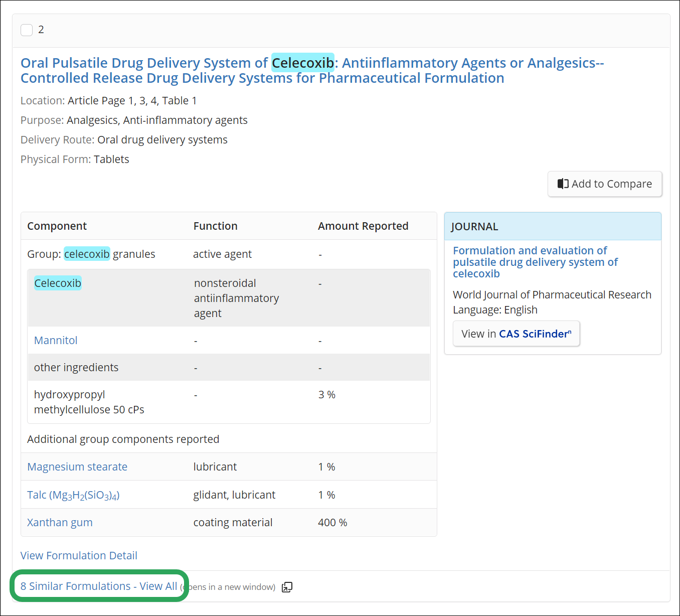680x616 pixels.
Task: View all 8 Similar Formulations
Action: [98, 586]
